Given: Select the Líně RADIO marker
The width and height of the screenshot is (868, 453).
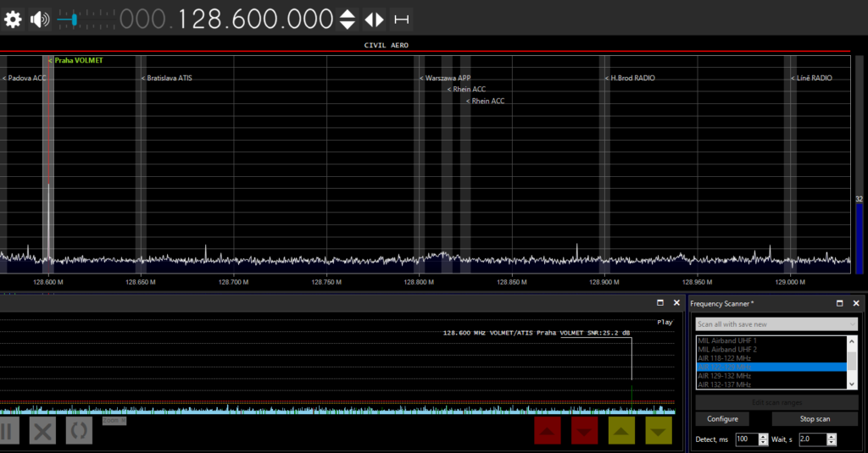Looking at the screenshot, I should click(x=811, y=78).
